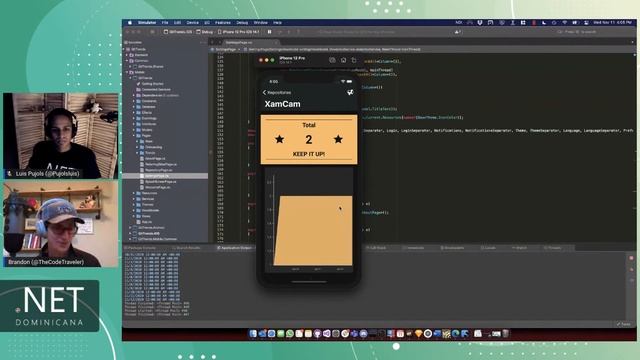The height and width of the screenshot is (360, 640).
Task: Tap the orange chart area in the phone app
Action: tap(313, 231)
